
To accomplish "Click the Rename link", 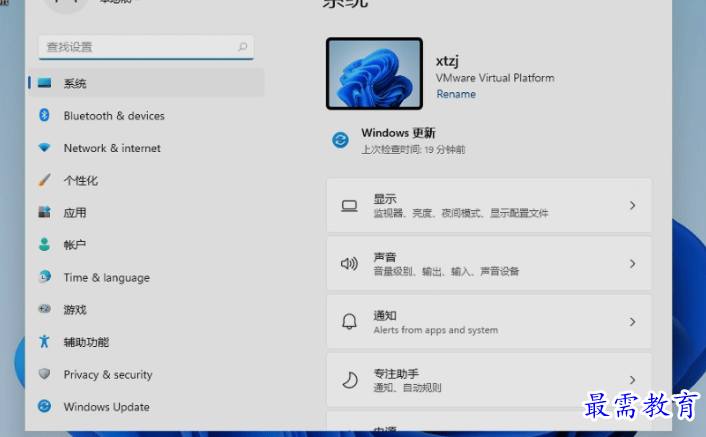I will pos(456,94).
